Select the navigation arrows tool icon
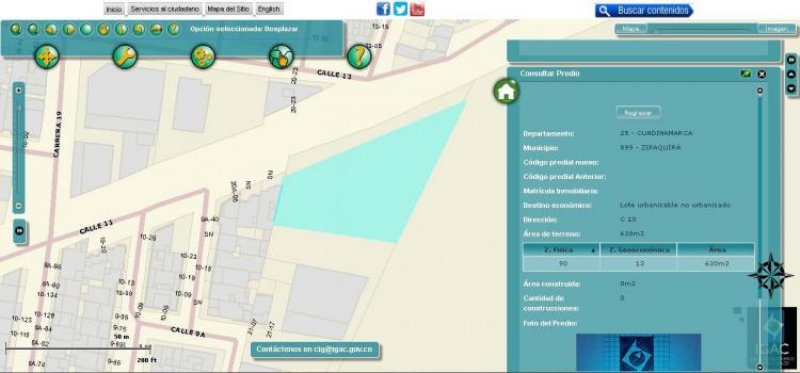This screenshot has width=800, height=373. click(46, 56)
